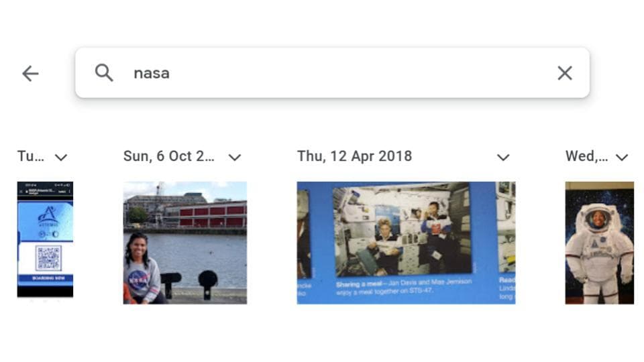This screenshot has height=362, width=644.
Task: Expand the Tu... date group chevron
Action: [x=61, y=157]
